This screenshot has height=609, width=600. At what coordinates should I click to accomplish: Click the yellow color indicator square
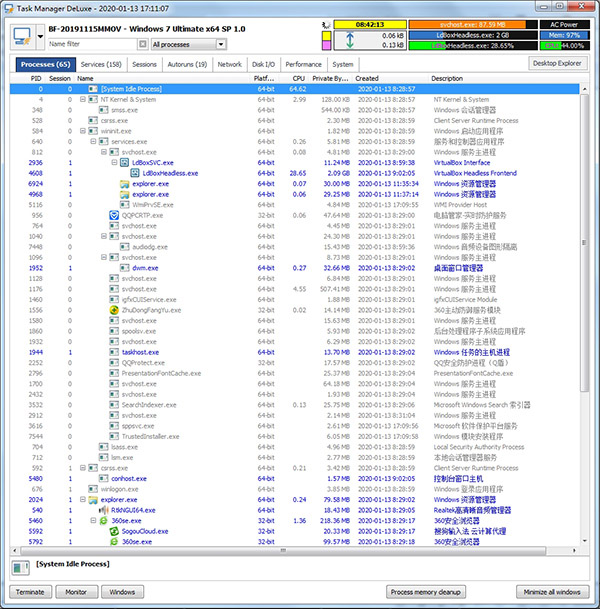coord(326,36)
